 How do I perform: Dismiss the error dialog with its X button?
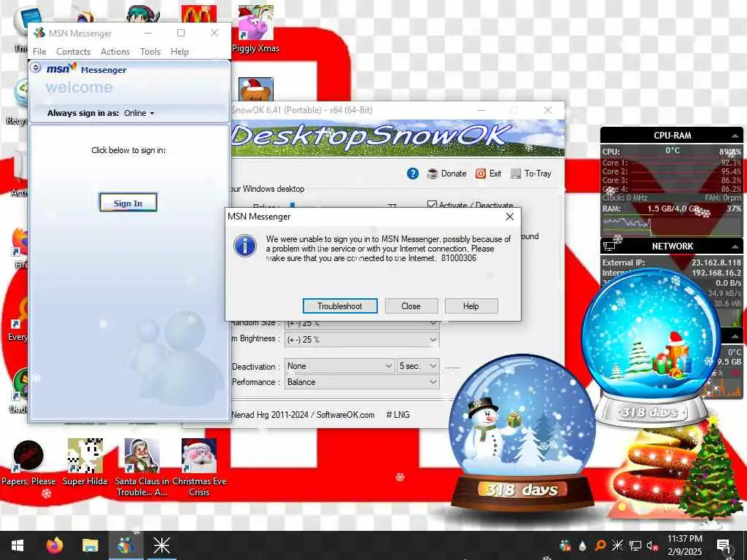pos(509,217)
